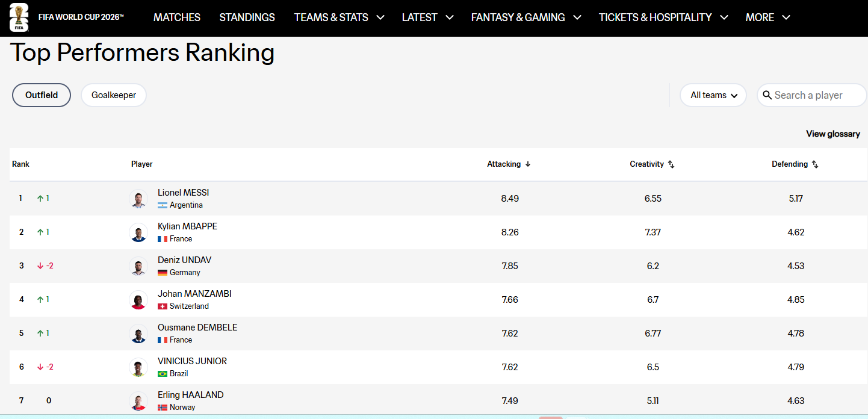The height and width of the screenshot is (419, 868).
Task: Open the Standings page
Action: tap(247, 17)
